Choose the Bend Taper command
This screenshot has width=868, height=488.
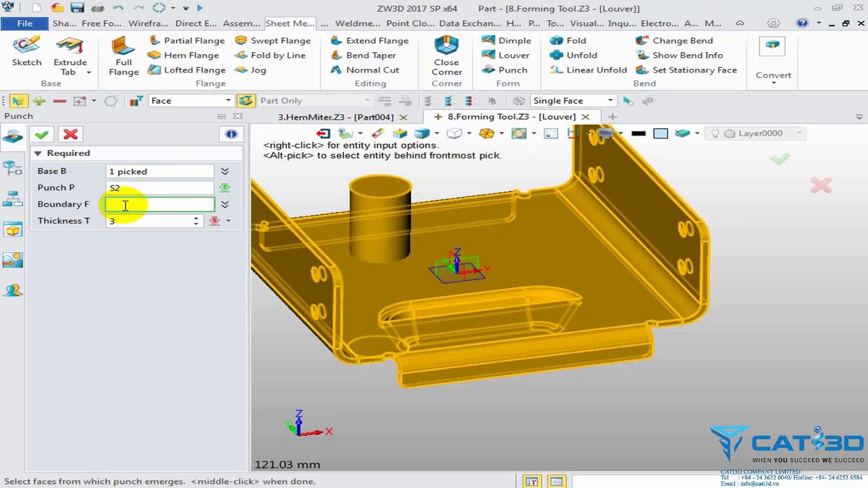pos(363,56)
